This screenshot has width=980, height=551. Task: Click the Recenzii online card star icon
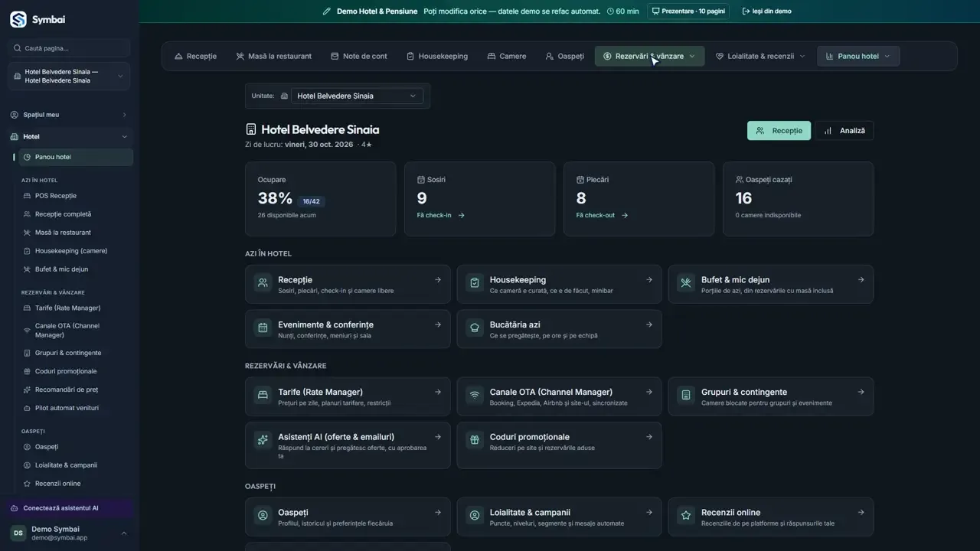(x=686, y=516)
